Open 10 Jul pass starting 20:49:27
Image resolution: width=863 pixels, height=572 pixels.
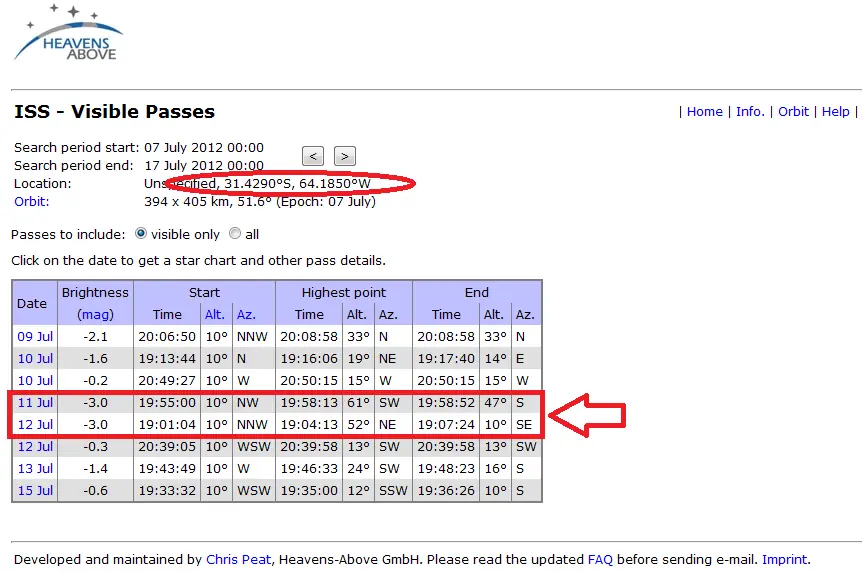[35, 380]
